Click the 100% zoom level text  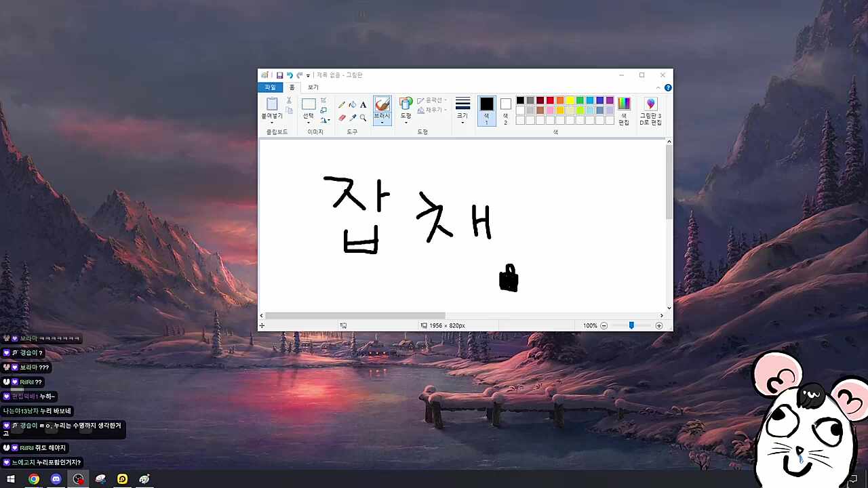click(x=590, y=326)
